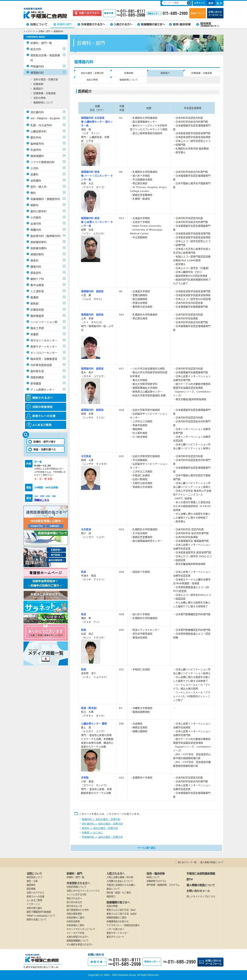The image size is (247, 980).
Task: Click the footer 手稲渓仁会病院 logo
Action: [x=42, y=959]
